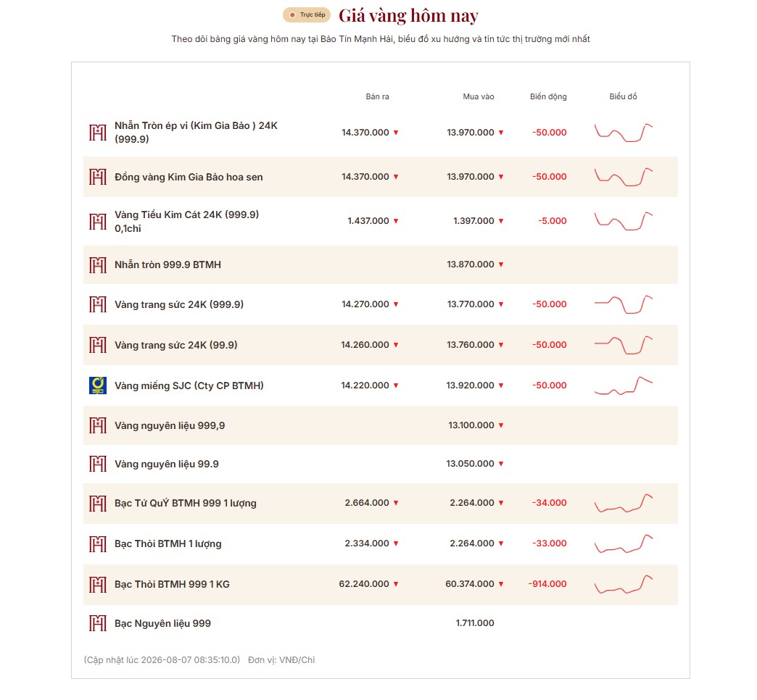Open the trend chart for Vàng trang sức 24K (999.9)
The image size is (757, 700).
[624, 304]
